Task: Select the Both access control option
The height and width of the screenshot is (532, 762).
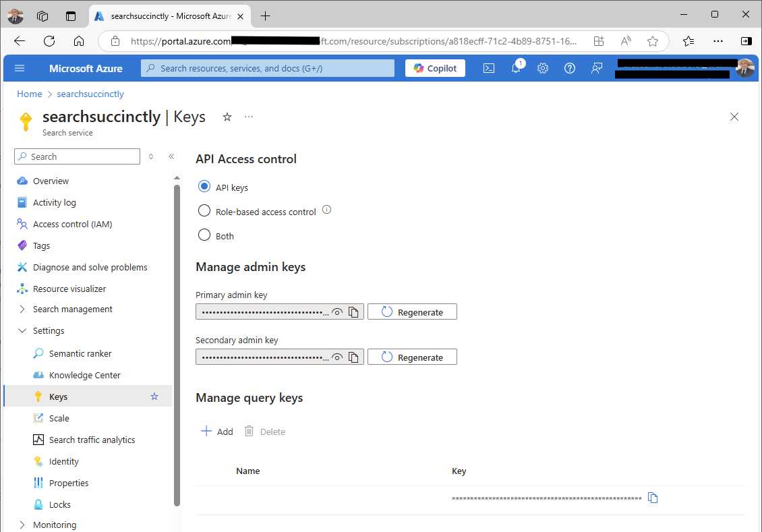Action: tap(204, 235)
